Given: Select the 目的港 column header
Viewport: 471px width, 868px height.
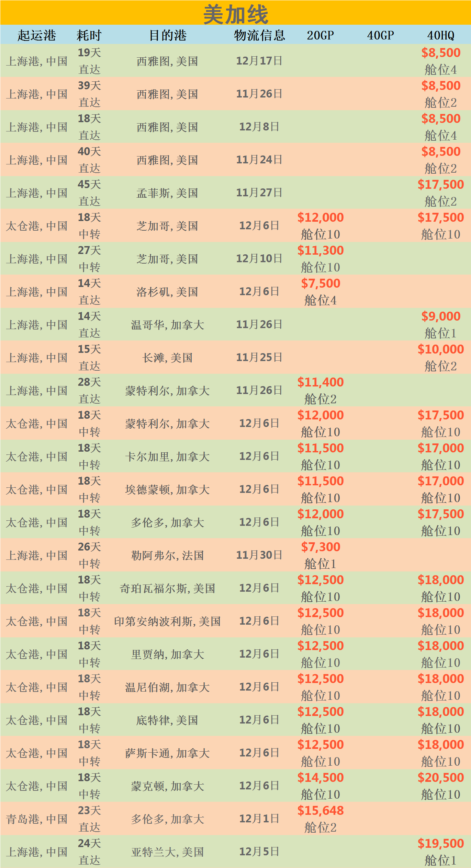Looking at the screenshot, I should [168, 35].
